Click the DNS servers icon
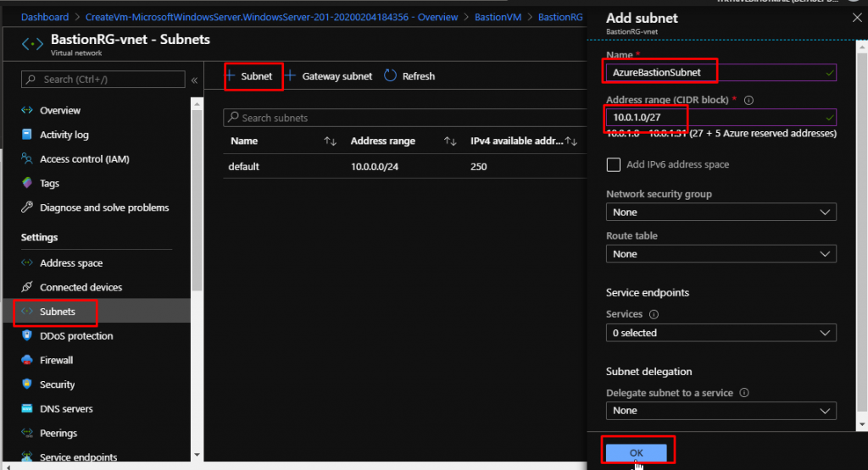The image size is (868, 470). click(x=26, y=408)
